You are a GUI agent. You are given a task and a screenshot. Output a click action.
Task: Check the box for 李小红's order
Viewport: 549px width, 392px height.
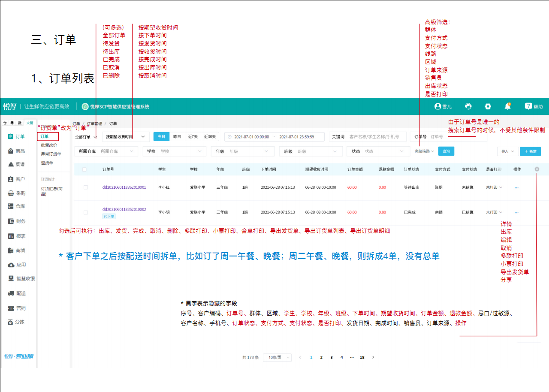pos(86,187)
